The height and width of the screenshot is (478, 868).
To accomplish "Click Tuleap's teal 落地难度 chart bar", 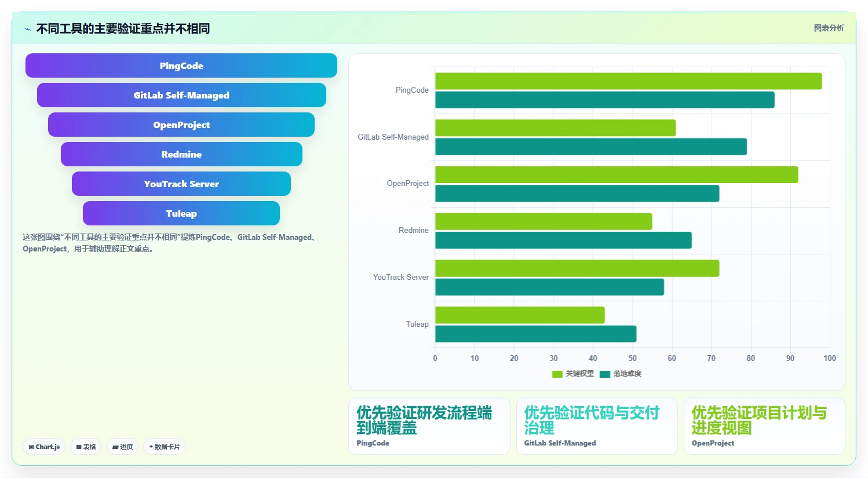I will click(x=536, y=334).
